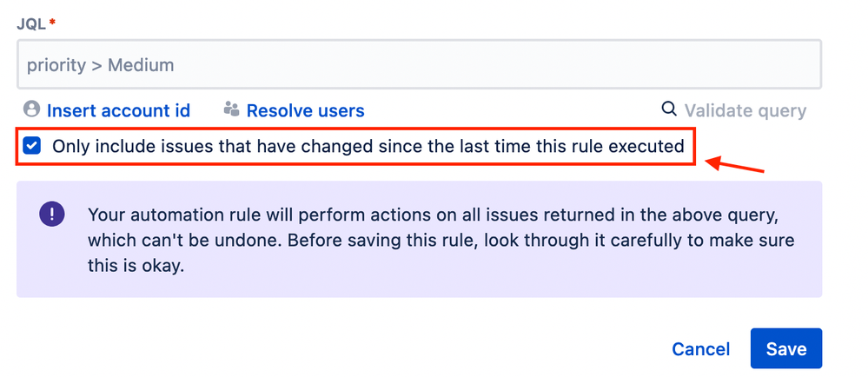
Task: Click the group icon beside Resolve users
Action: click(231, 109)
